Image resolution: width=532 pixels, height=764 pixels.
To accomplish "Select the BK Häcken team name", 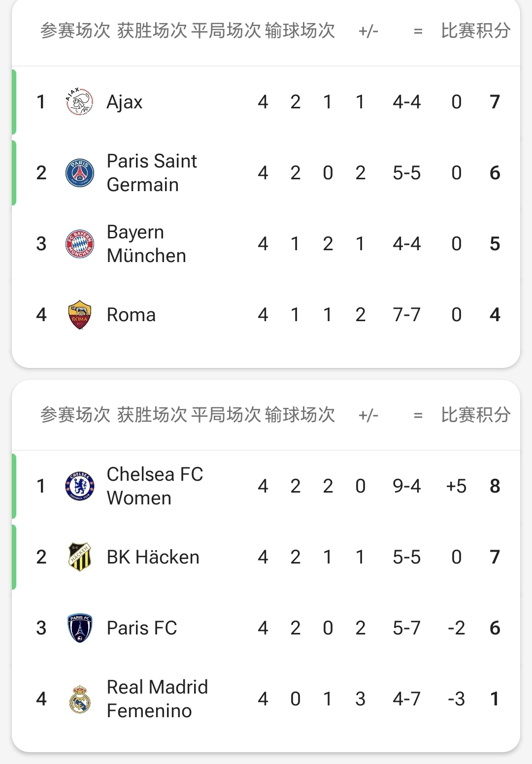I will [x=153, y=557].
